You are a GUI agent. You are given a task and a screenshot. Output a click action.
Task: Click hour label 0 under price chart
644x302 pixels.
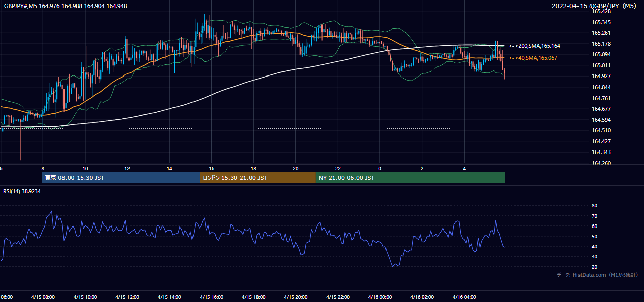point(380,168)
